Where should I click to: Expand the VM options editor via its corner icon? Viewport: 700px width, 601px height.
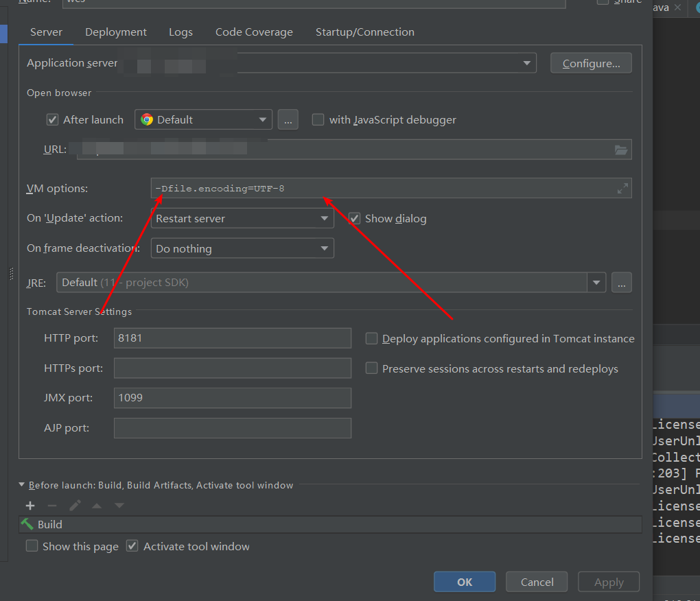(622, 187)
